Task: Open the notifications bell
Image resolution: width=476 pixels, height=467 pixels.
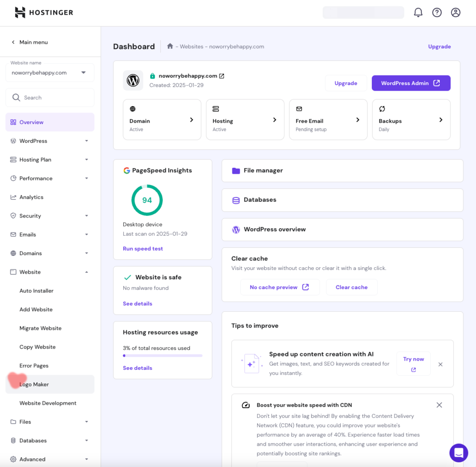Action: pos(418,13)
